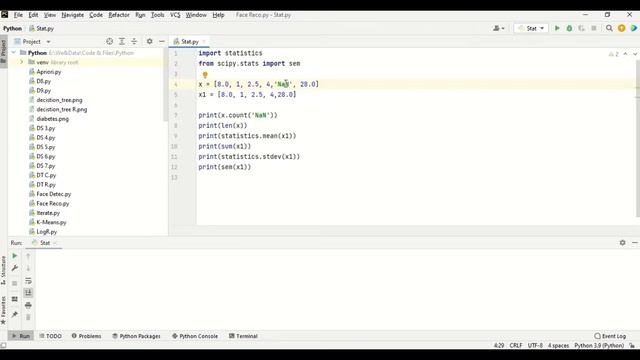Select the Stat.py editor tab

(x=189, y=42)
